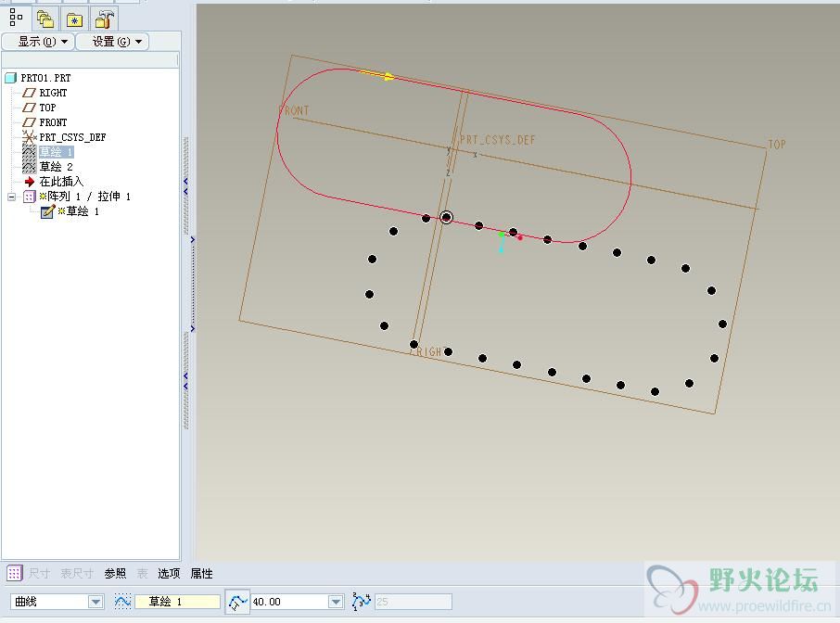This screenshot has height=623, width=840.
Task: Click the TOP label in viewport
Action: click(777, 144)
